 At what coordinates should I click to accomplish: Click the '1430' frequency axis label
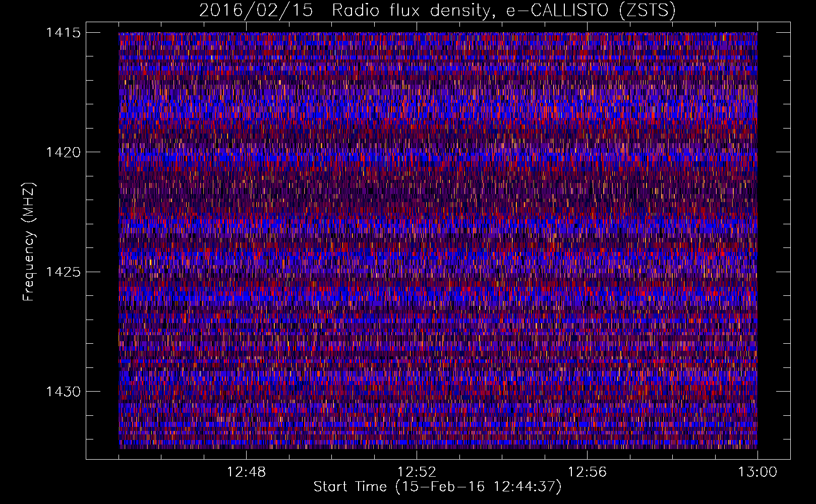63,392
